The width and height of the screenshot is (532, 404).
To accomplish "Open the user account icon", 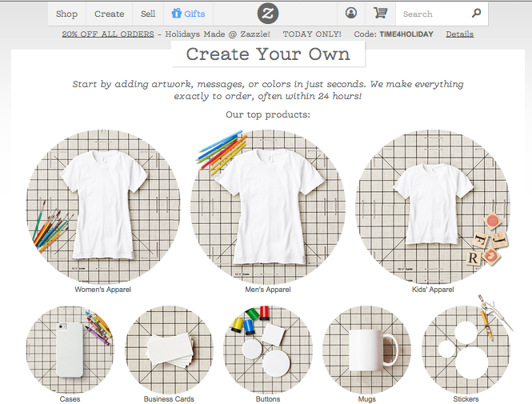I will (x=351, y=14).
